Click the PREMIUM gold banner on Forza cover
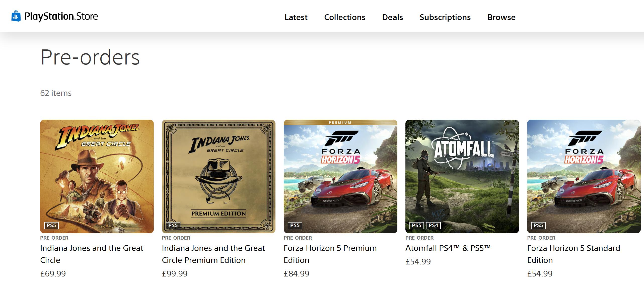 [x=340, y=122]
